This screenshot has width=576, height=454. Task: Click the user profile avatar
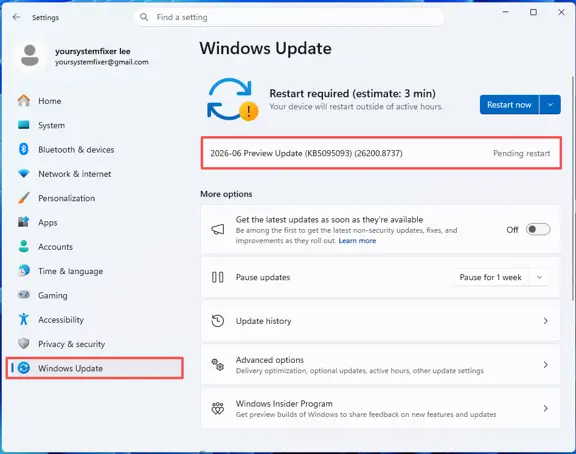point(30,55)
